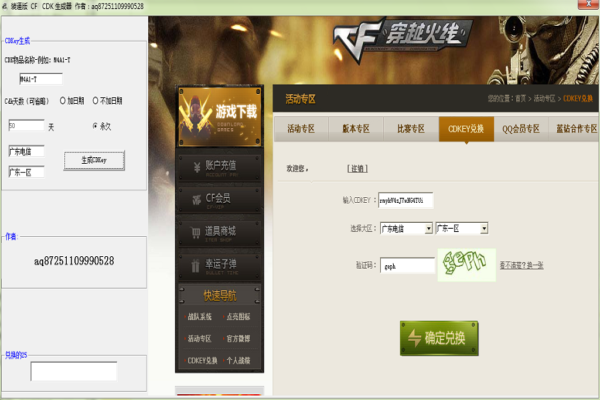Close the CDK generator window
The width and height of the screenshot is (600, 400).
click(589, 4)
